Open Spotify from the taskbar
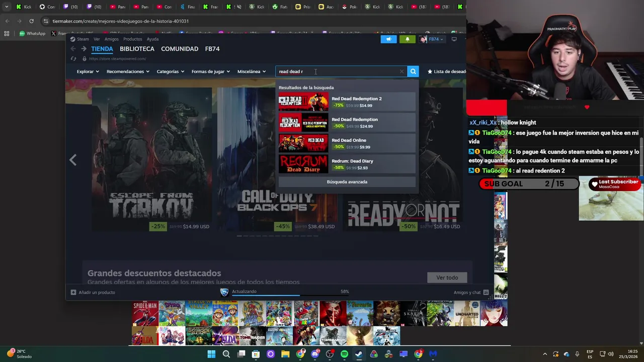 point(344,354)
